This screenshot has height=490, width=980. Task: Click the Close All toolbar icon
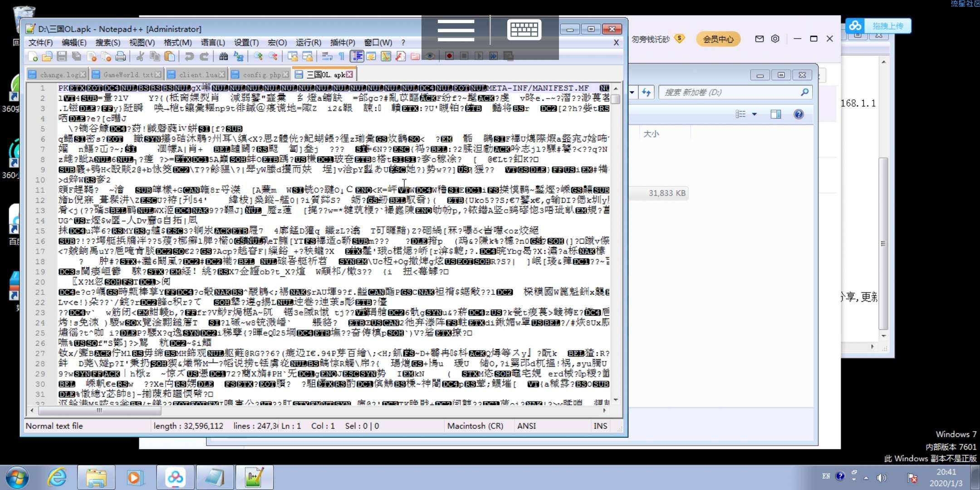(106, 56)
